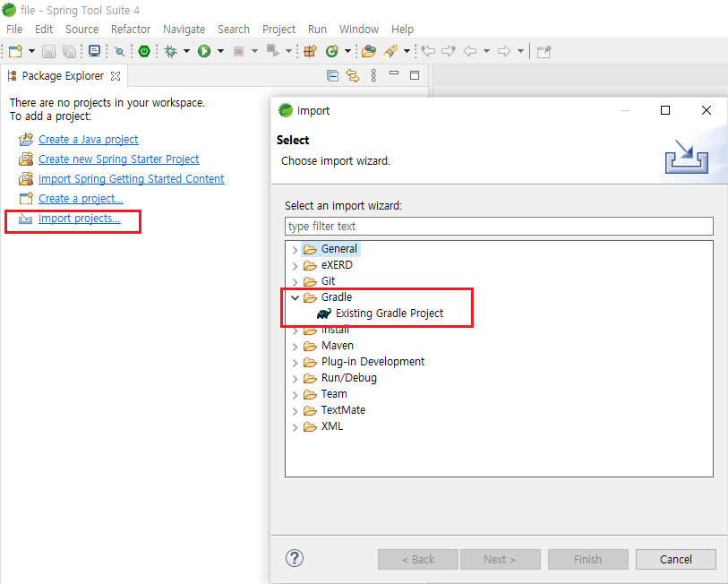Open the Debug dropdown arrow
The width and height of the screenshot is (728, 584).
(186, 51)
